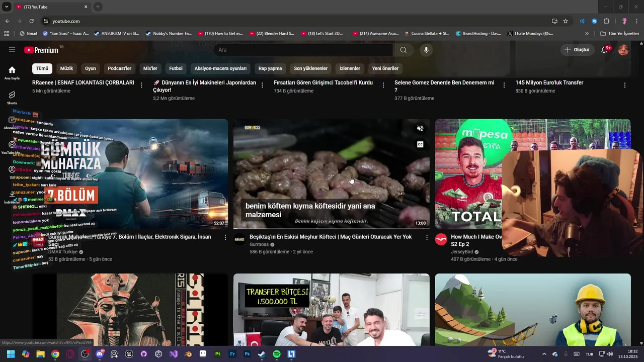The image size is (644, 362).
Task: Open the Gurmoss channel avatar
Action: [239, 239]
